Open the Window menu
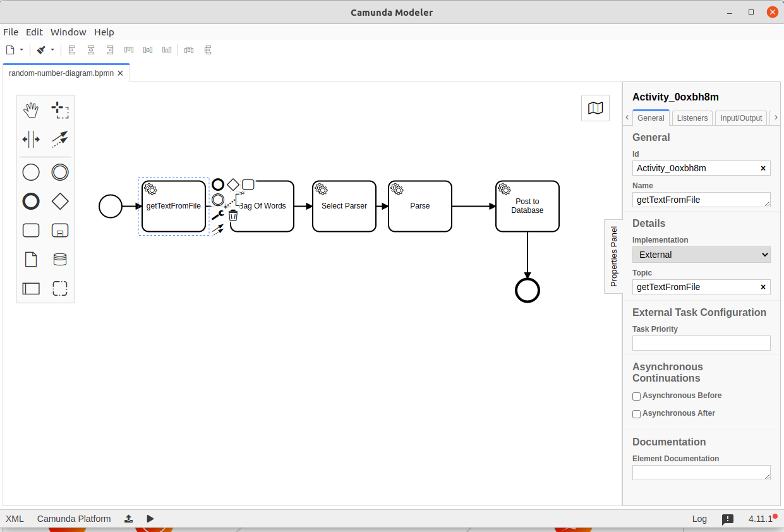Viewport: 784px width, 532px height. [x=68, y=32]
